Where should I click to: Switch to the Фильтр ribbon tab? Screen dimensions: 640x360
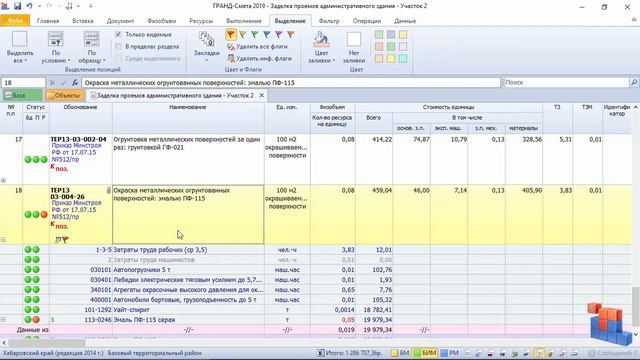(329, 20)
